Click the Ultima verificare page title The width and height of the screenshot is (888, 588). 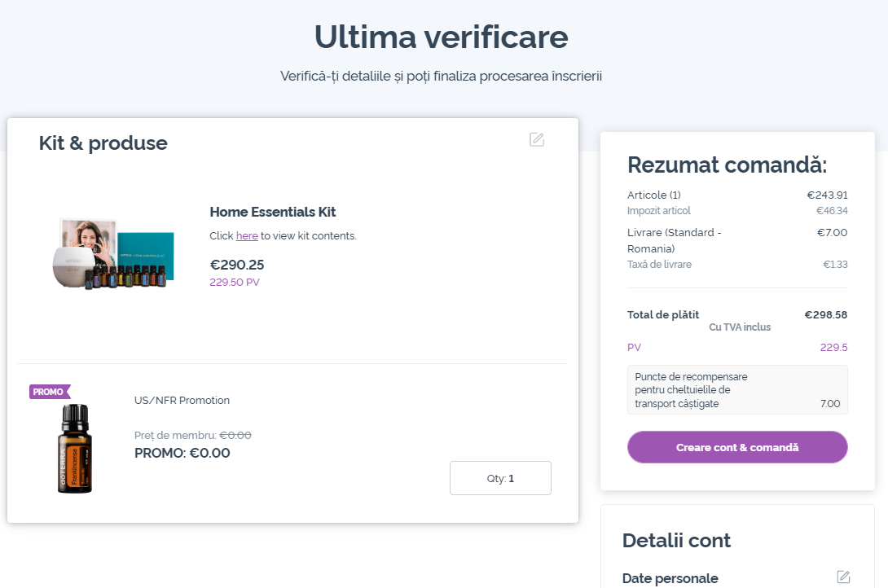point(442,37)
